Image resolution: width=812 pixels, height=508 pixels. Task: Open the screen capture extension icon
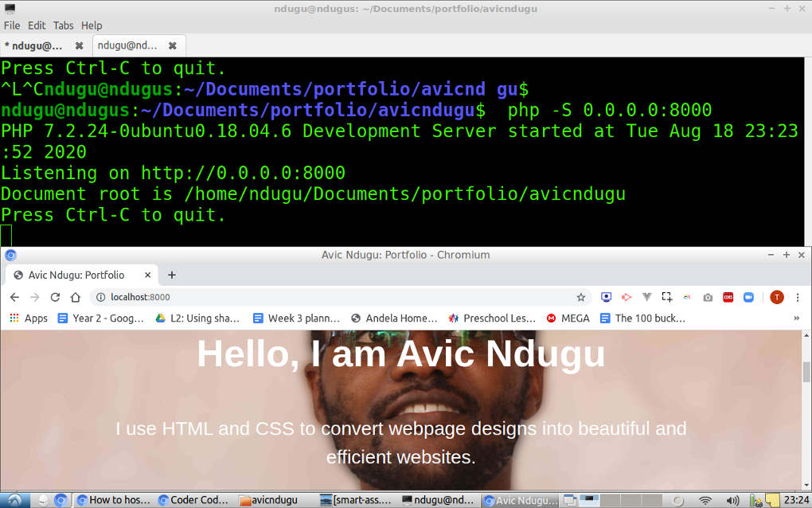click(666, 296)
